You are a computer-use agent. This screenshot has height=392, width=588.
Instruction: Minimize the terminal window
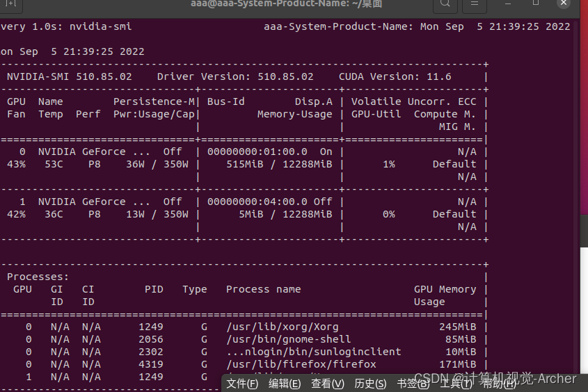(x=508, y=3)
